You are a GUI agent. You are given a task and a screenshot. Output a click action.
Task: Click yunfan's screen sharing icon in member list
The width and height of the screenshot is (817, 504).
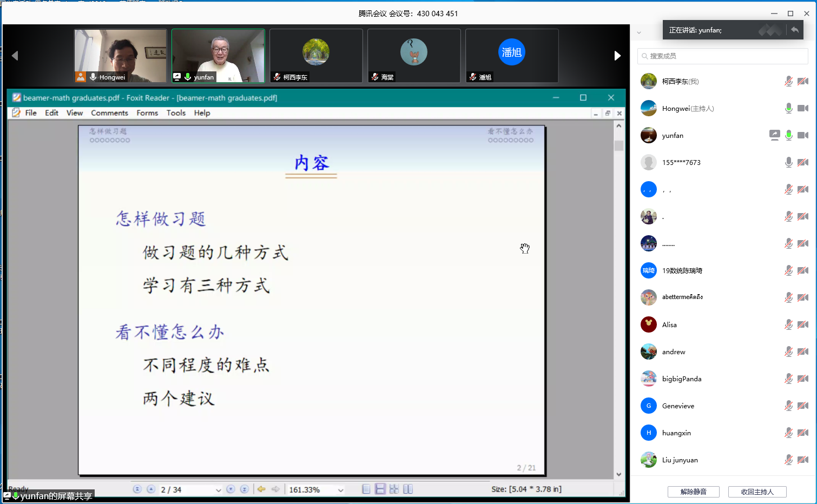[x=774, y=135]
